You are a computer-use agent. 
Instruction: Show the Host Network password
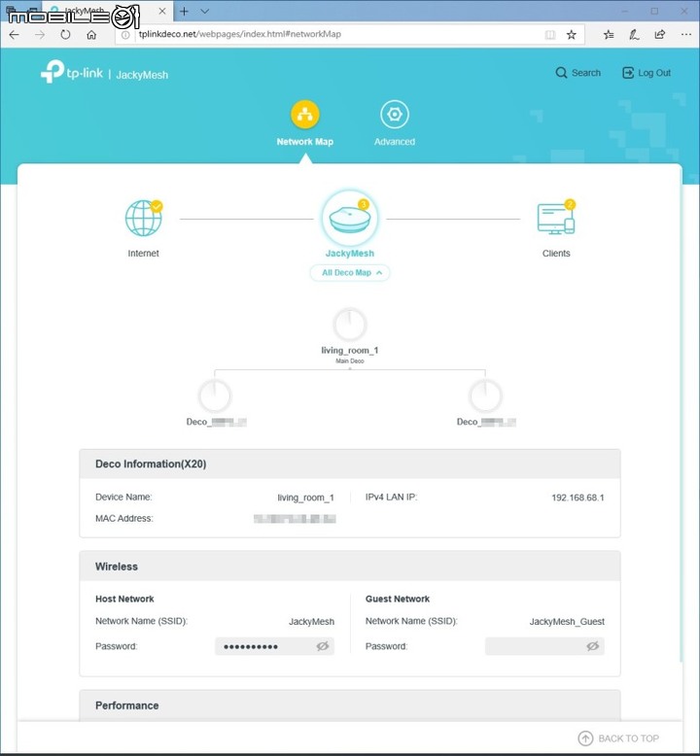point(323,646)
